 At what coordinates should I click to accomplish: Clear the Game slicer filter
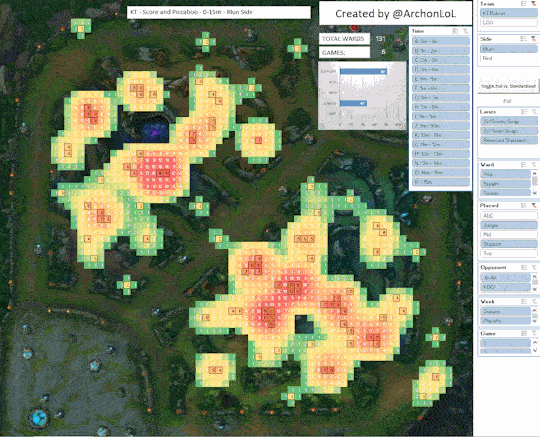click(534, 333)
